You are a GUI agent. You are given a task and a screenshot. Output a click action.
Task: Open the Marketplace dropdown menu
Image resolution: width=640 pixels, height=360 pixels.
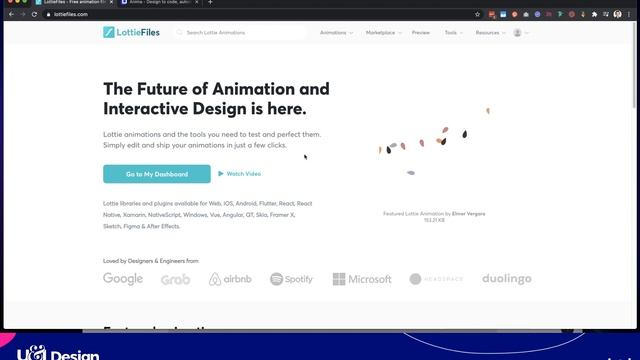(384, 33)
